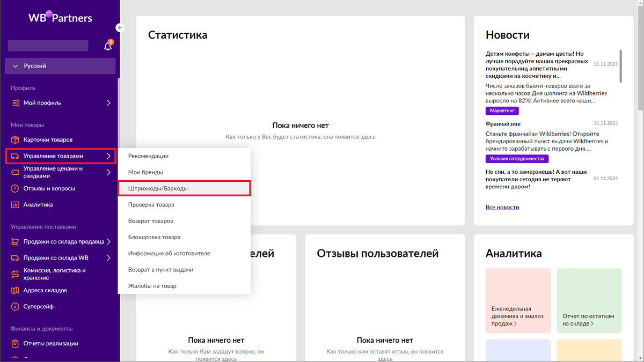Click the Статистика heading
This screenshot has width=644, height=362.
(178, 35)
